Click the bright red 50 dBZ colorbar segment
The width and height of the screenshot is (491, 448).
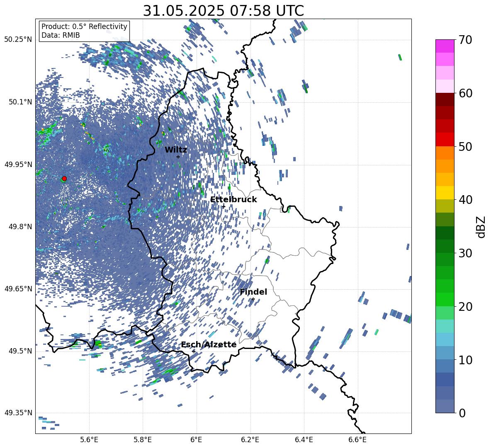pos(445,140)
